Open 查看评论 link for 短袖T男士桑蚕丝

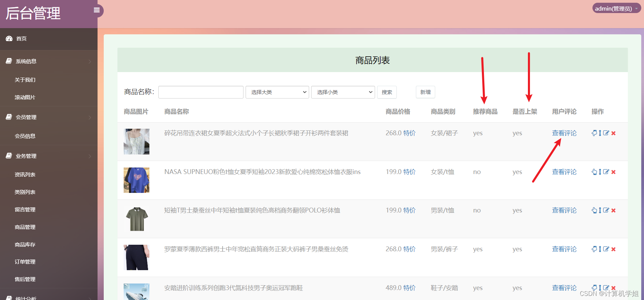(x=564, y=210)
